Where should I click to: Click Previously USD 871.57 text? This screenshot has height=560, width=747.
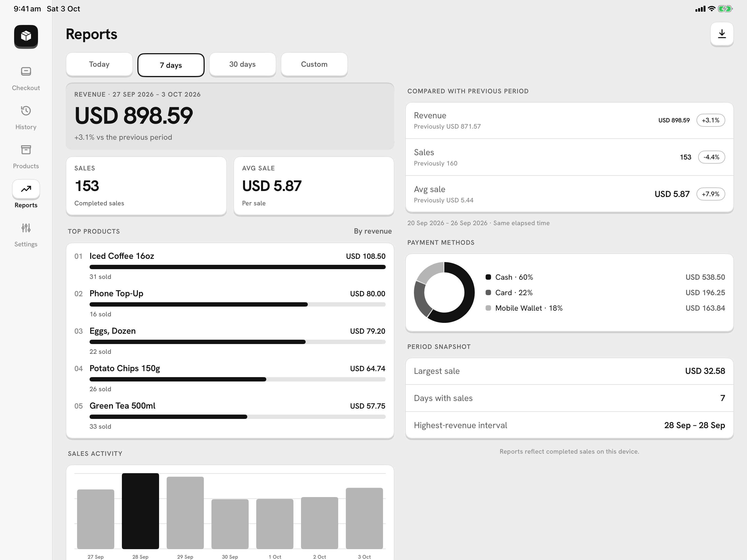pos(447,127)
